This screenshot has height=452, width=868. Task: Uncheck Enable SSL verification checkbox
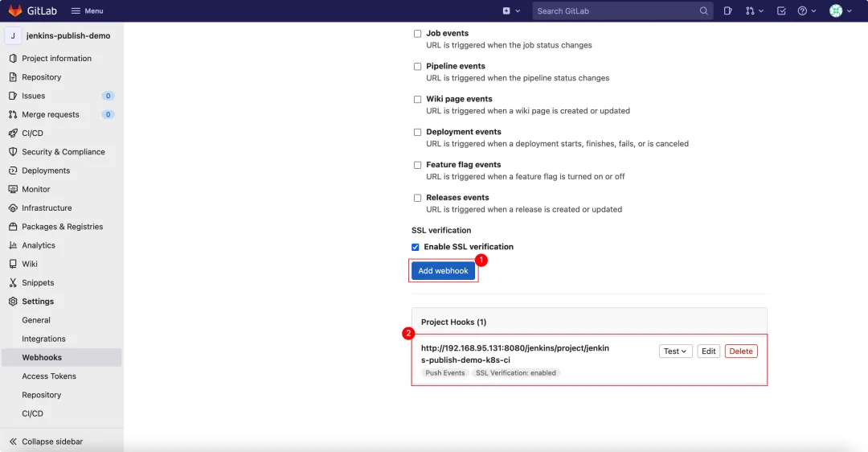pos(416,247)
